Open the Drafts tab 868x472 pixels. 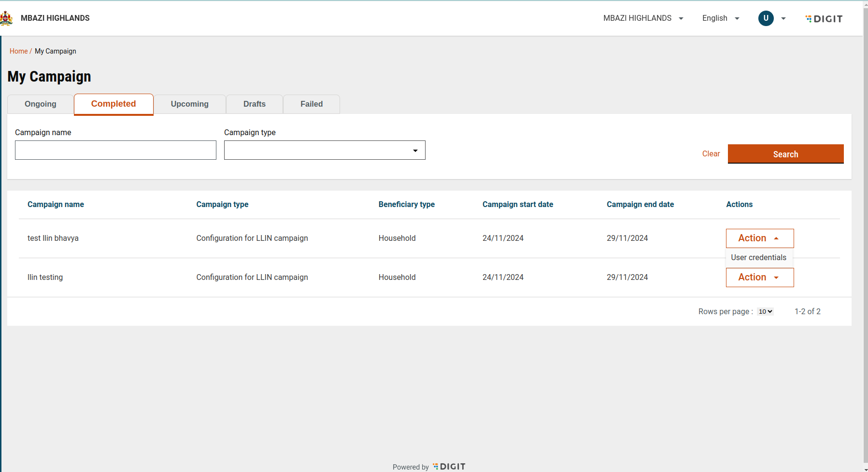[255, 104]
